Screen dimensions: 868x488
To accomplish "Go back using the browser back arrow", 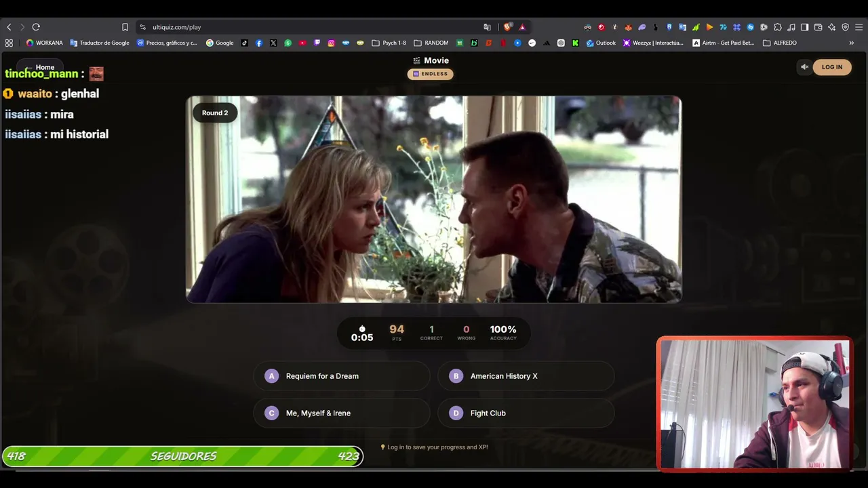I will coord(9,27).
